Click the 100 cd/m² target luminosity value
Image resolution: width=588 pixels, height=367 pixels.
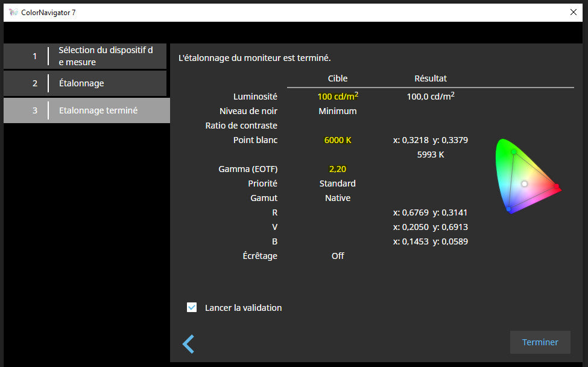pos(338,97)
